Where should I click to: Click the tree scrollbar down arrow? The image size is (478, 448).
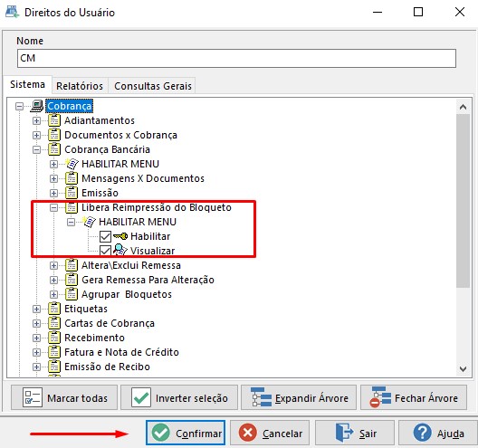click(x=464, y=369)
